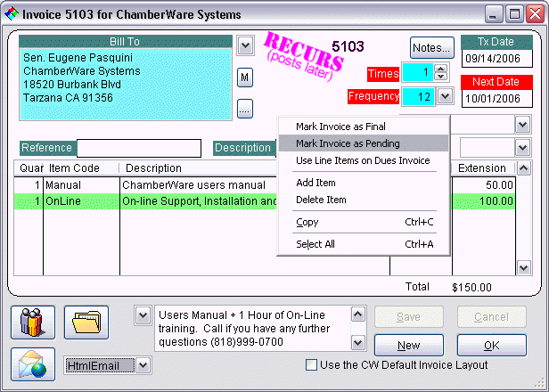Image resolution: width=549 pixels, height=392 pixels.
Task: Click the ellipsis button beside Bill To
Action: 245,109
